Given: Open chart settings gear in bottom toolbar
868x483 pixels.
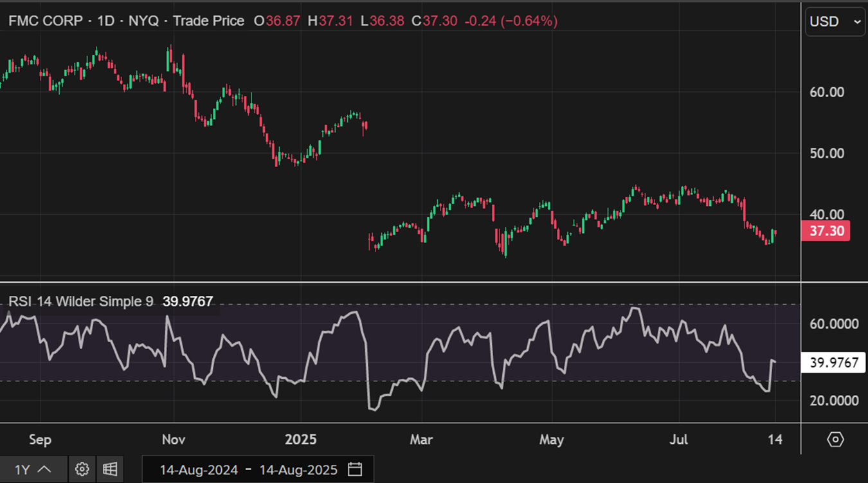Looking at the screenshot, I should coord(82,469).
